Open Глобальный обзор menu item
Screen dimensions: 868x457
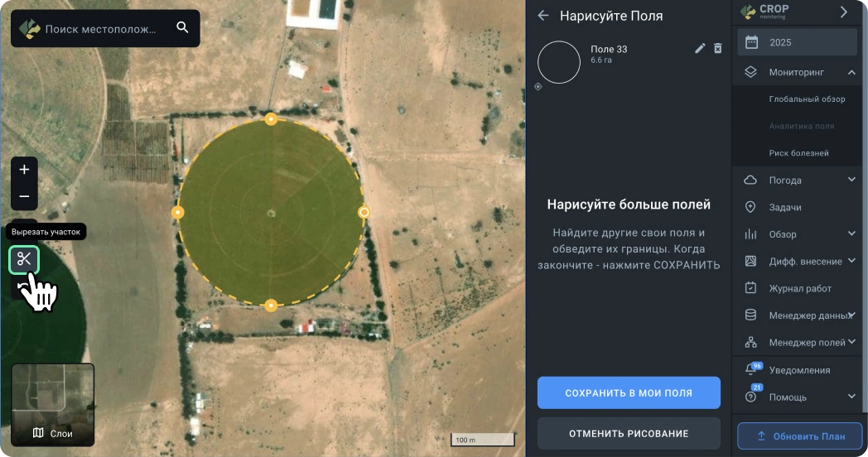click(x=807, y=99)
